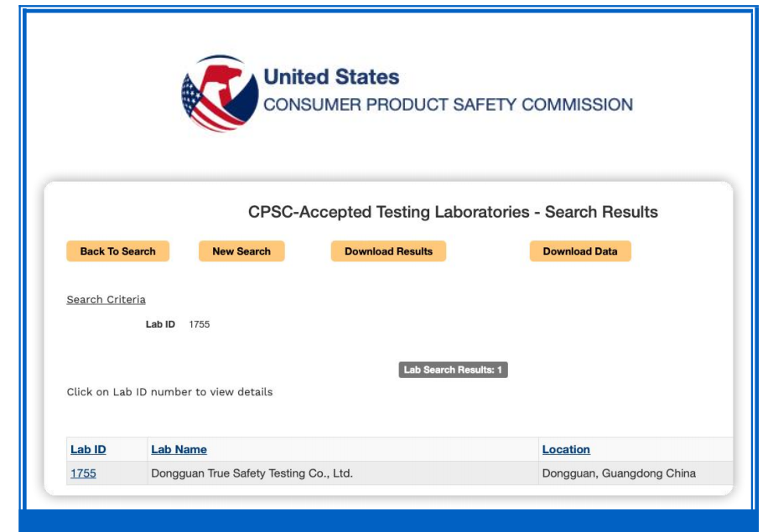The height and width of the screenshot is (532, 768).
Task: Click the CPSC eagle logo
Action: coord(219,93)
